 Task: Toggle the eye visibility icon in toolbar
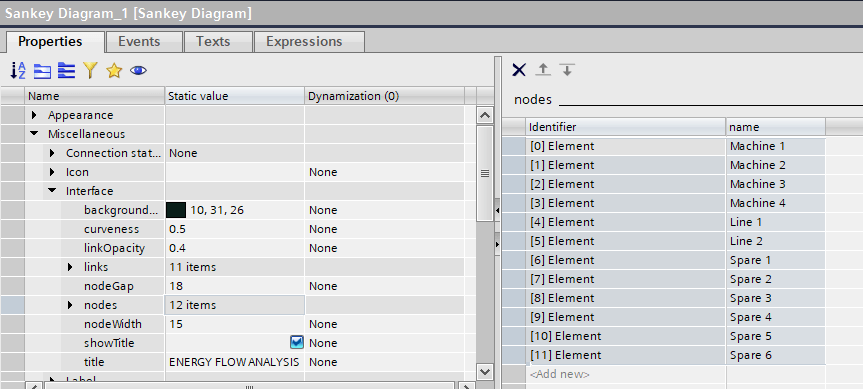tap(138, 70)
